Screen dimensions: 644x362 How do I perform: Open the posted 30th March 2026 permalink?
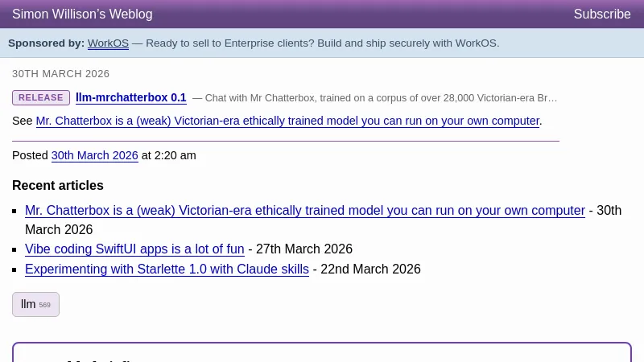pos(94,155)
